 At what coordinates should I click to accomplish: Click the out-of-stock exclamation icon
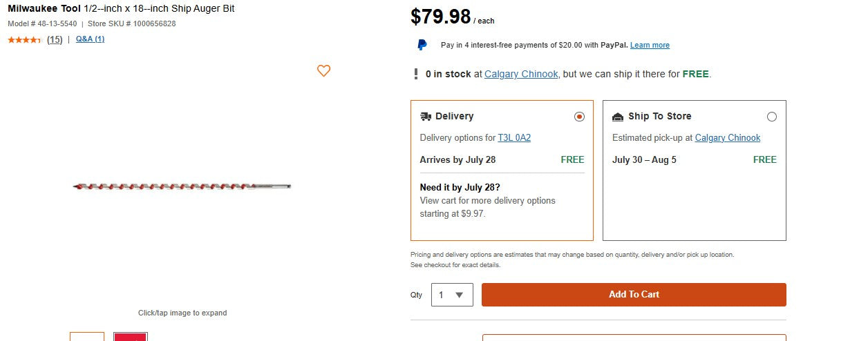pyautogui.click(x=416, y=74)
